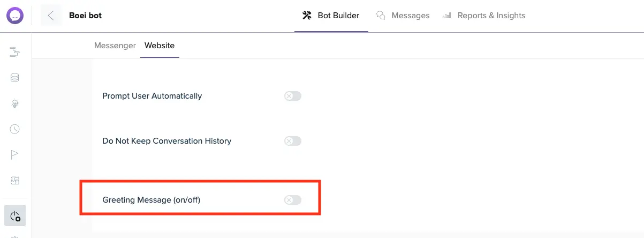Open Reports & Insights section
The width and height of the screenshot is (644, 238).
point(484,16)
